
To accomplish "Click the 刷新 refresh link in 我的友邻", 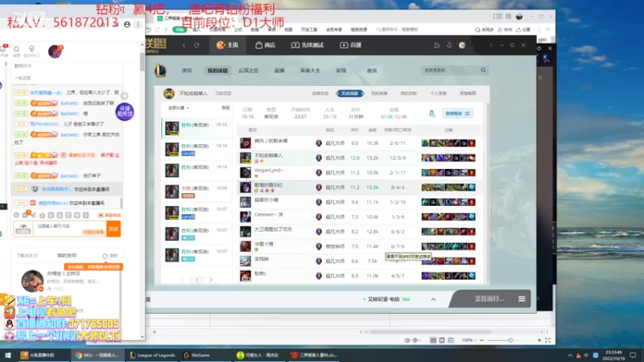I will (110, 256).
